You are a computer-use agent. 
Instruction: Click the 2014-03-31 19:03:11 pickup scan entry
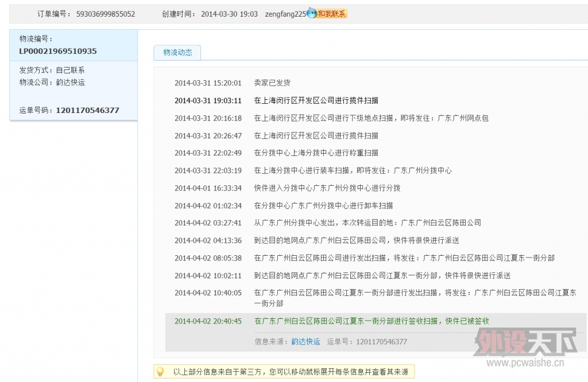pos(276,100)
